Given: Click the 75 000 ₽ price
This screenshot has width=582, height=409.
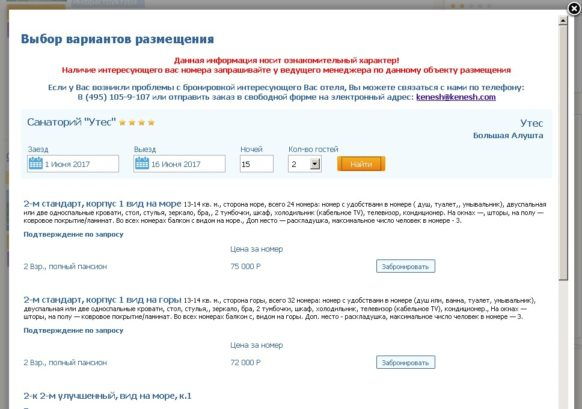Looking at the screenshot, I should [x=245, y=266].
